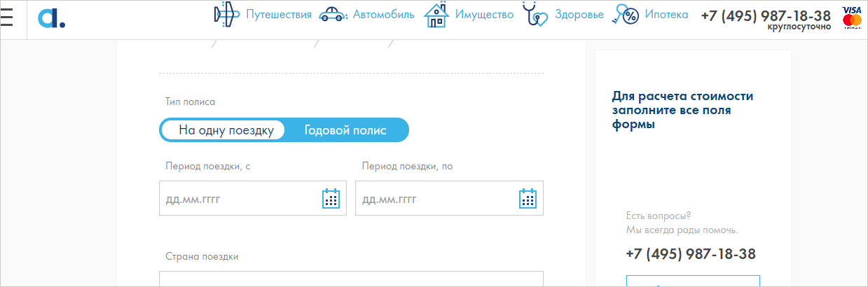Switch to 'Годовой полис' option
Image resolution: width=868 pixels, height=287 pixels.
pyautogui.click(x=344, y=130)
